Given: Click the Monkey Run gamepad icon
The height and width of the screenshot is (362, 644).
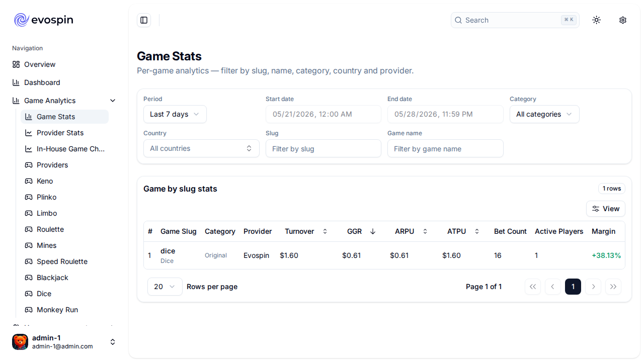Looking at the screenshot, I should click(x=29, y=310).
